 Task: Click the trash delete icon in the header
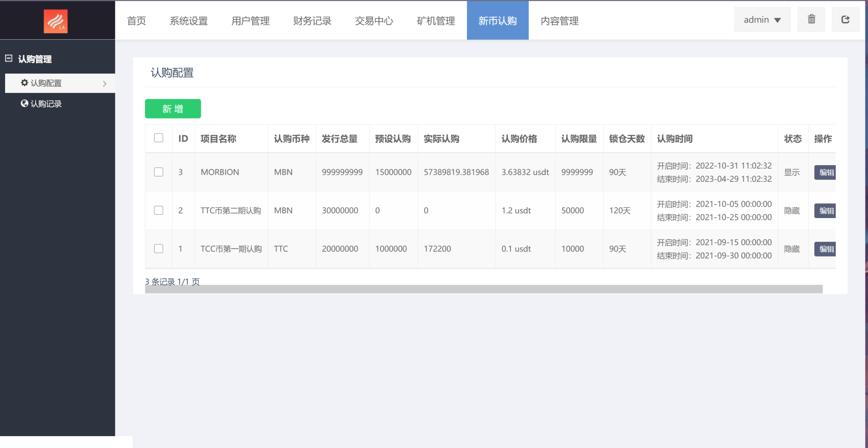[x=811, y=19]
